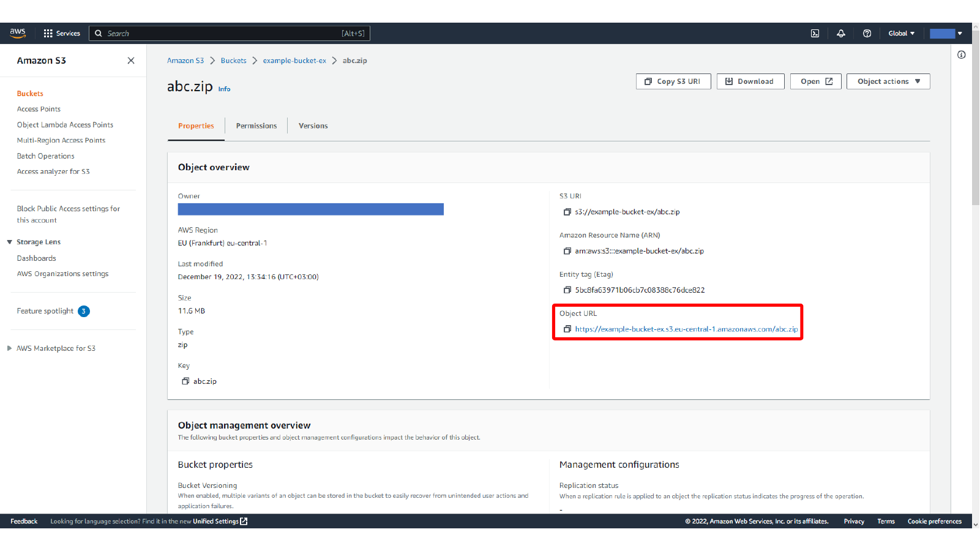Click the date 'December 19, 2022, 13:34:16 (UTC+03:00)'
This screenshot has height=551, width=980.
248,277
